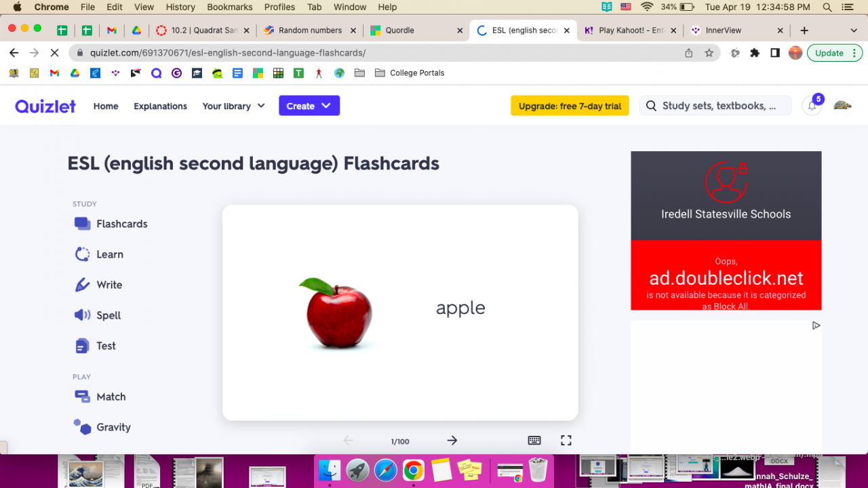Open Launchpad from the Dock

(358, 470)
